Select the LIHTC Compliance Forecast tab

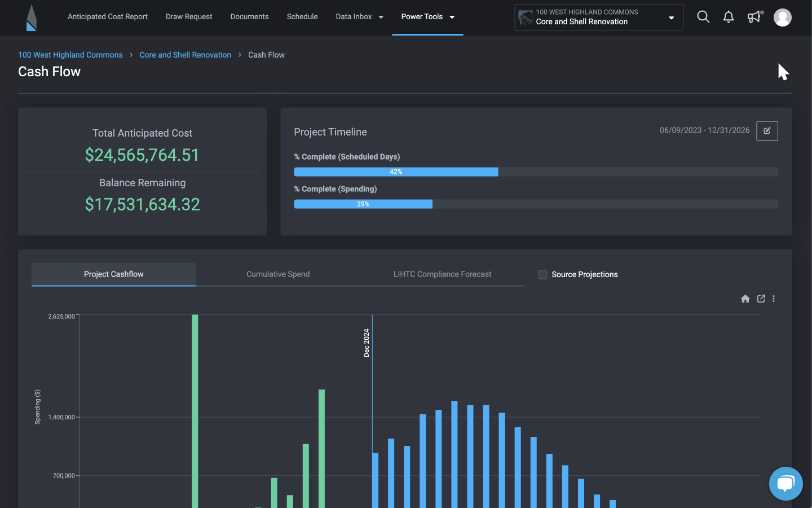point(442,274)
